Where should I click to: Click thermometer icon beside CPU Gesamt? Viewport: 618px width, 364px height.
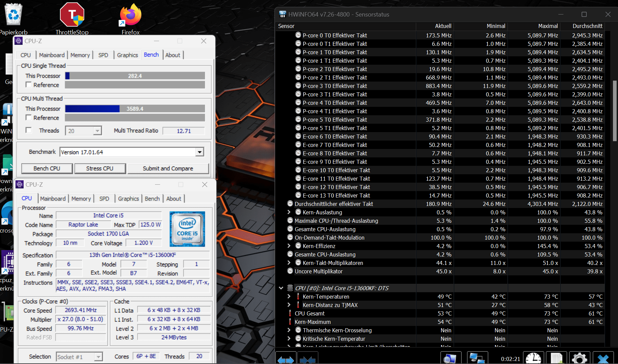[x=290, y=313]
